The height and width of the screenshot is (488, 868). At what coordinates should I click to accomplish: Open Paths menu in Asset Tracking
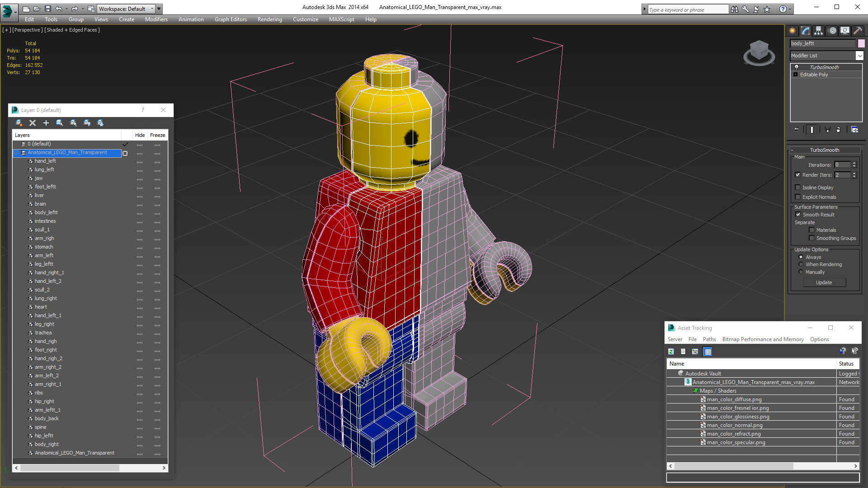point(709,339)
